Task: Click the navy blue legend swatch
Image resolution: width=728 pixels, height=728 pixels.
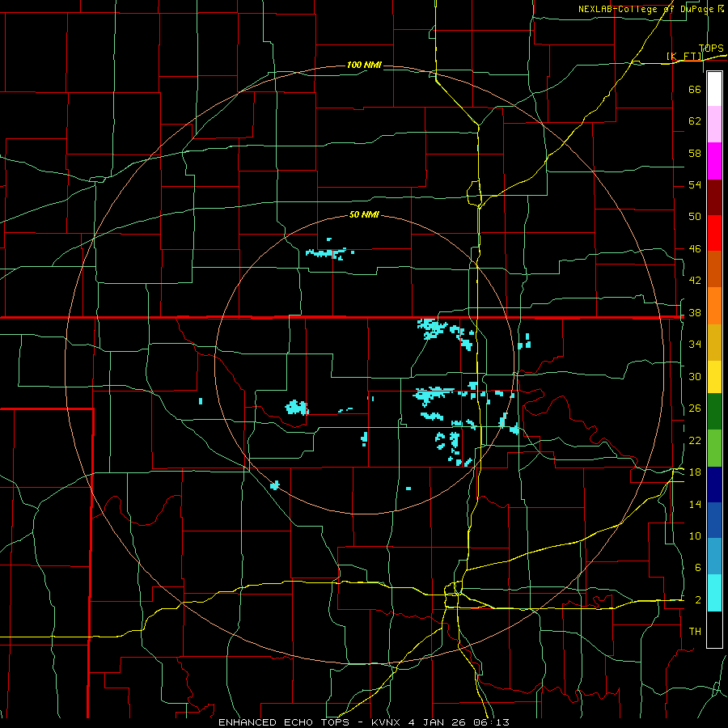Action: click(714, 485)
